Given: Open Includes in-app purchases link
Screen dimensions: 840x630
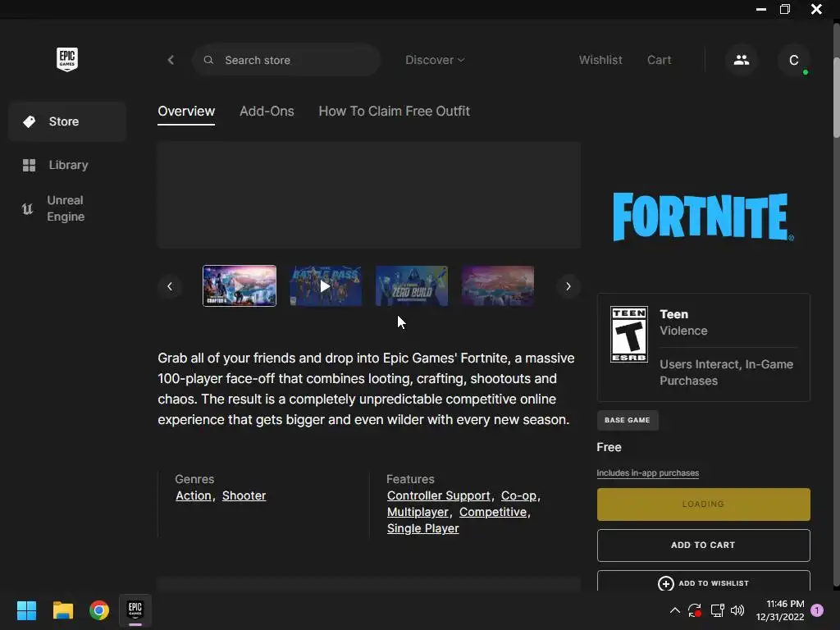Looking at the screenshot, I should [648, 473].
